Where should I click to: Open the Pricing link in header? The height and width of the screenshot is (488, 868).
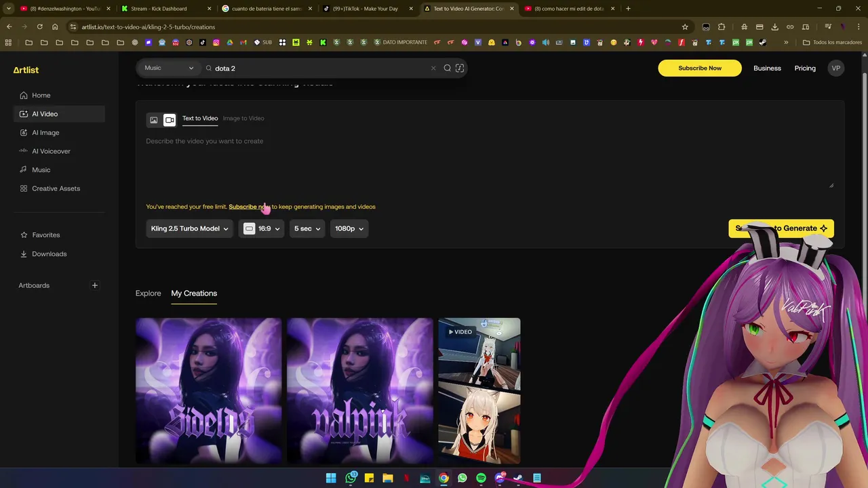click(805, 68)
